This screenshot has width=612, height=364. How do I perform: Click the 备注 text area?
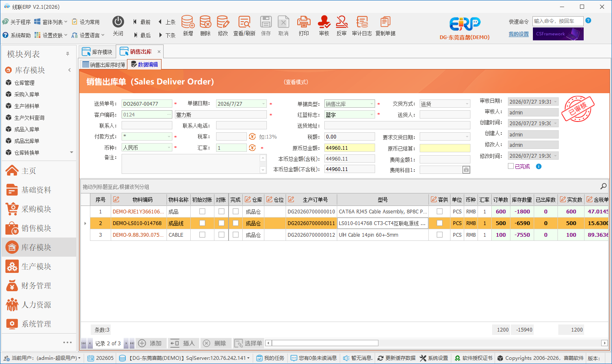pyautogui.click(x=191, y=164)
